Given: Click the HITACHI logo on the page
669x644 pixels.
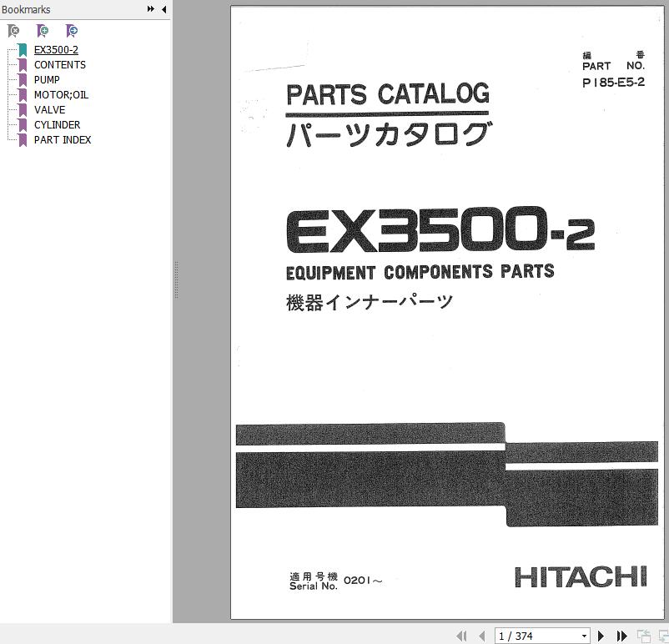Looking at the screenshot, I should coord(581,576).
